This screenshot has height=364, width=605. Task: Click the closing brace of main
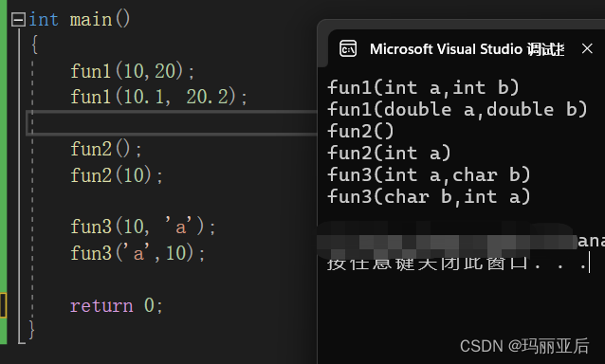[32, 330]
